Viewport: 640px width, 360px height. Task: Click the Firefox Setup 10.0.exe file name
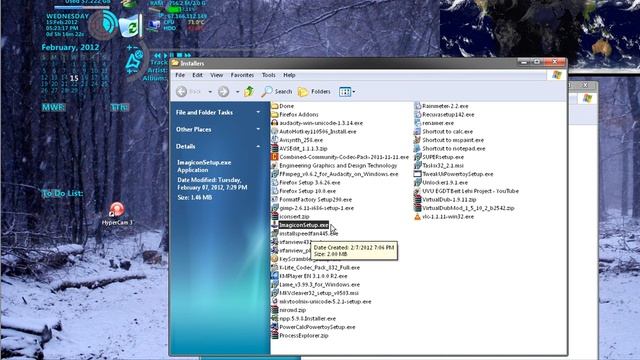[307, 191]
